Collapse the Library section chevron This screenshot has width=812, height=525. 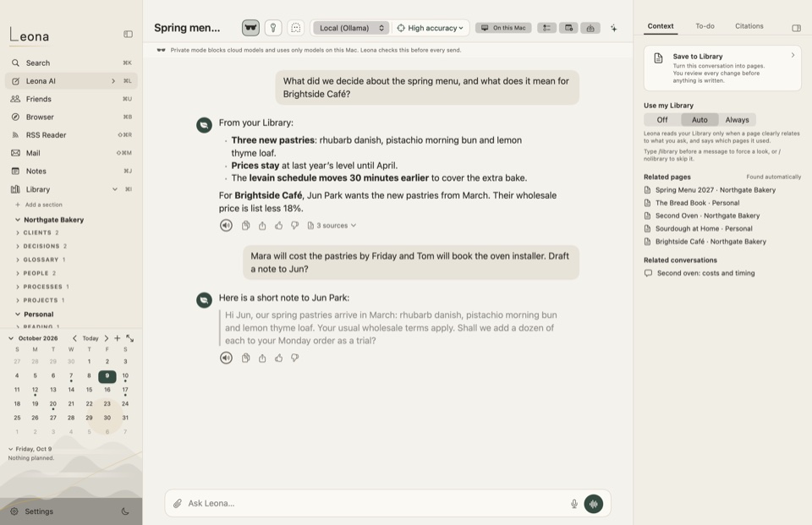coord(115,189)
